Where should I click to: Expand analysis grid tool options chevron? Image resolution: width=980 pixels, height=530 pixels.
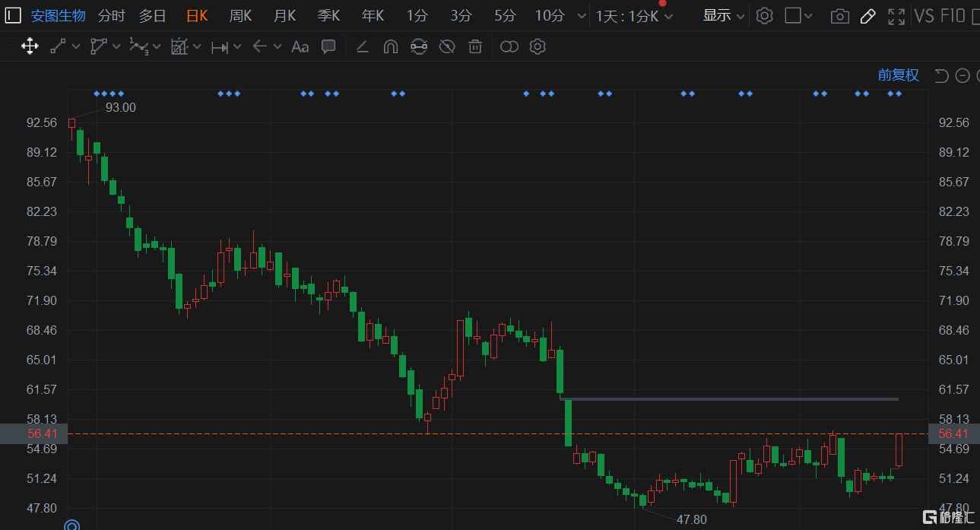pyautogui.click(x=197, y=47)
